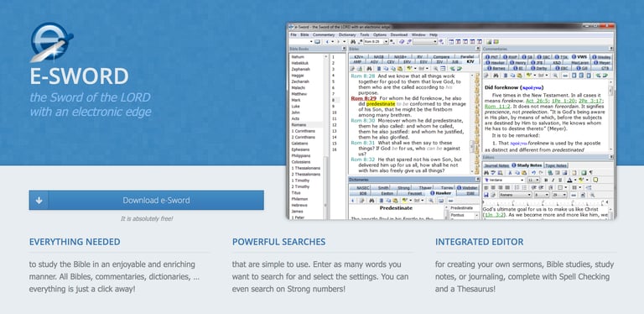Click the POWERFUL SEARCHES heading
This screenshot has width=644, height=314.
pyautogui.click(x=279, y=242)
